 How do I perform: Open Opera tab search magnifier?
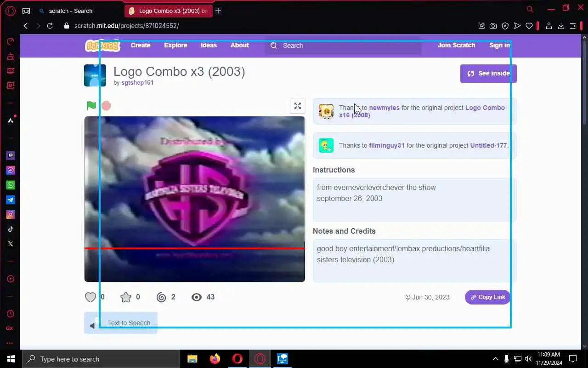pyautogui.click(x=530, y=9)
